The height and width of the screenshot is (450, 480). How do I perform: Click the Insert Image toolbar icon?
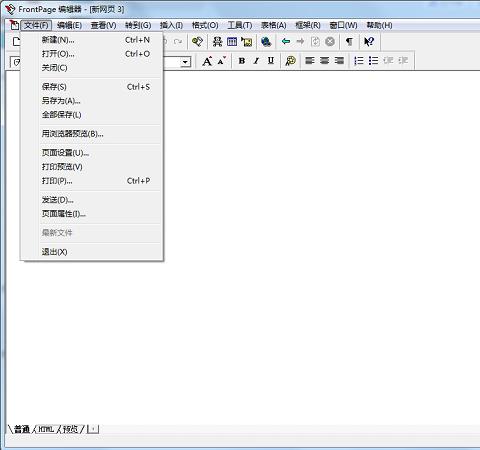[247, 42]
